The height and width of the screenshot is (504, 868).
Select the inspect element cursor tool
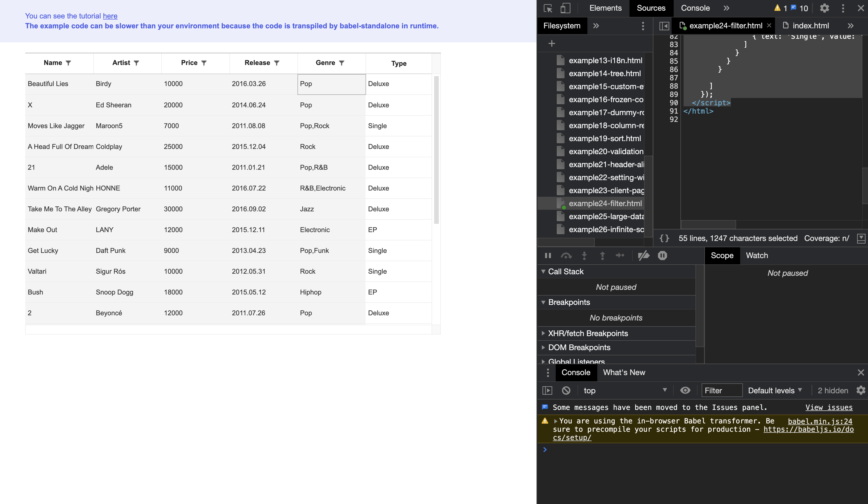(547, 8)
